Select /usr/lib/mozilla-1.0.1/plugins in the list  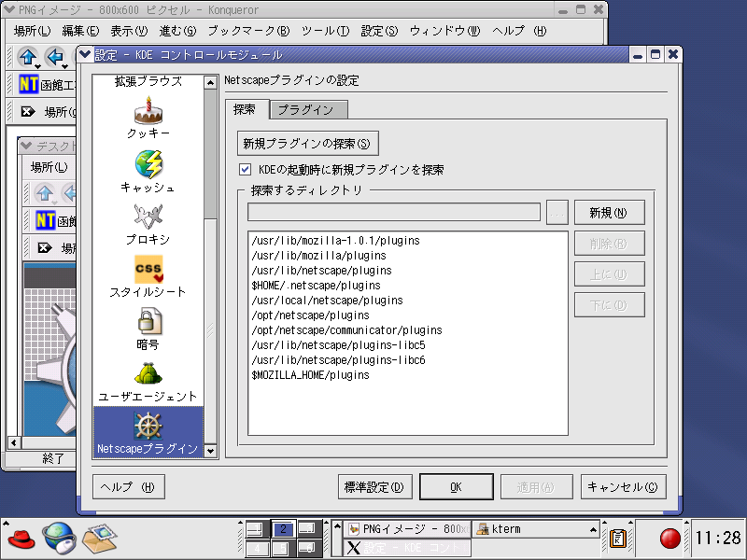point(408,241)
